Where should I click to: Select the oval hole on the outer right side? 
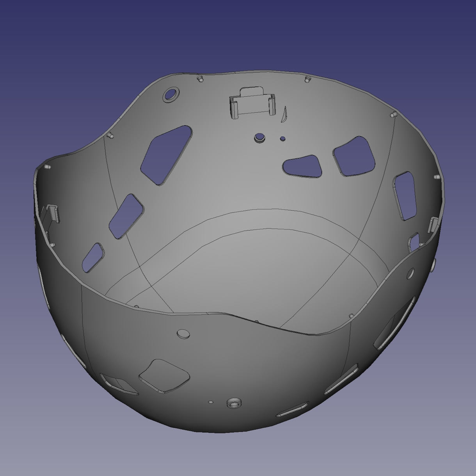click(410, 274)
